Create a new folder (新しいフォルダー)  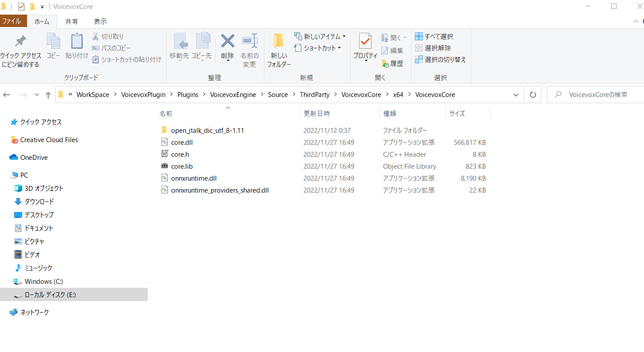click(279, 50)
